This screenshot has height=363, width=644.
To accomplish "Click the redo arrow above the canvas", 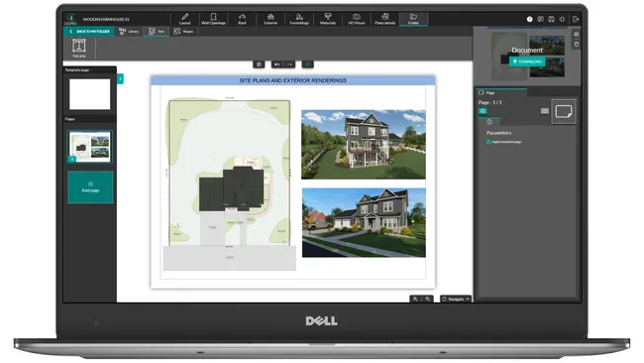I will coord(289,64).
